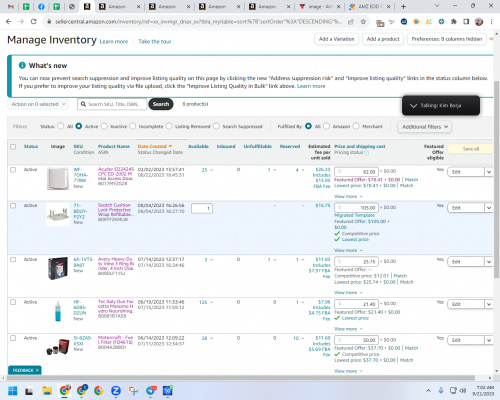Bookmark this page with the star icon
The height and width of the screenshot is (400, 500).
[363, 22]
